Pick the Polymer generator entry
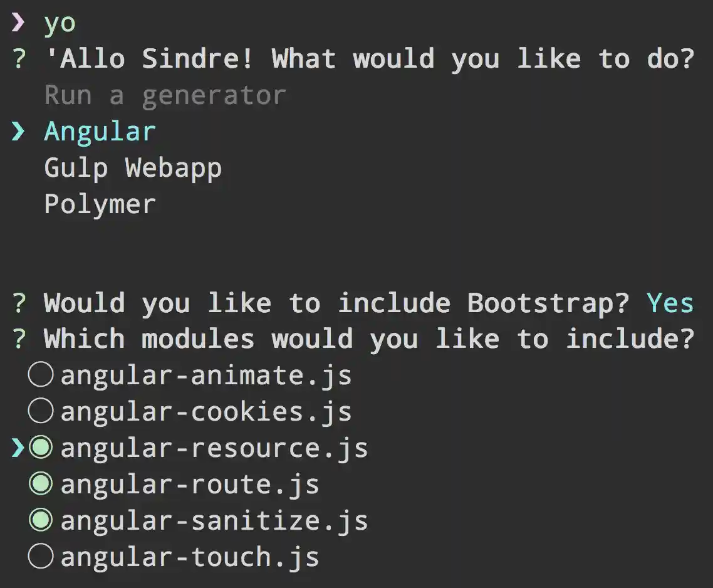This screenshot has width=713, height=588. [x=100, y=204]
